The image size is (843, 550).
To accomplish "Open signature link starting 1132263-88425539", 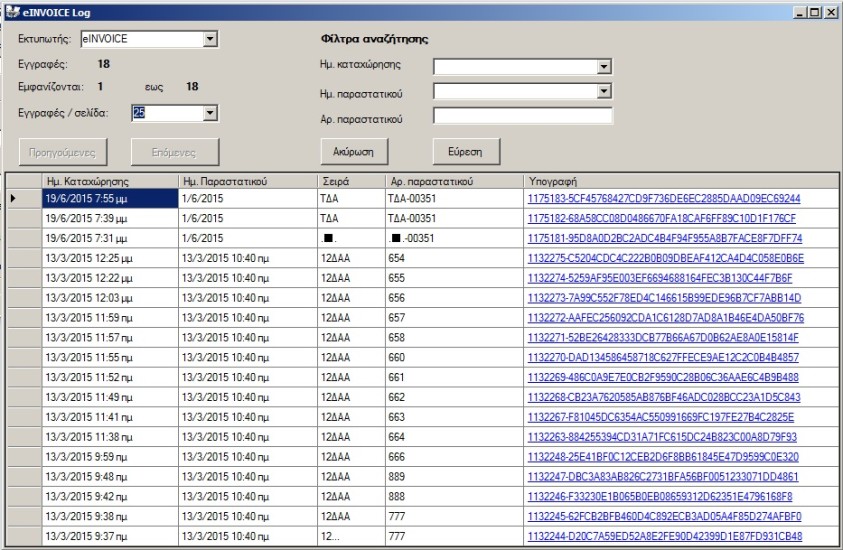I will pyautogui.click(x=662, y=437).
